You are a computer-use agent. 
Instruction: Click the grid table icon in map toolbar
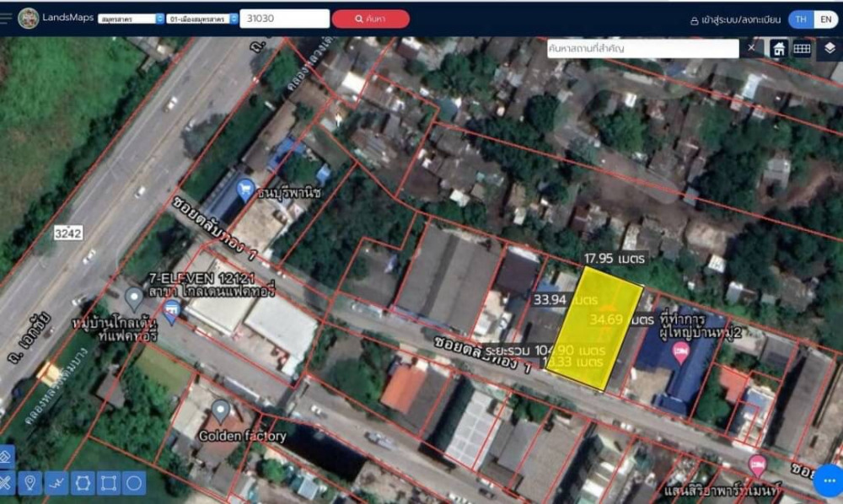tap(802, 49)
